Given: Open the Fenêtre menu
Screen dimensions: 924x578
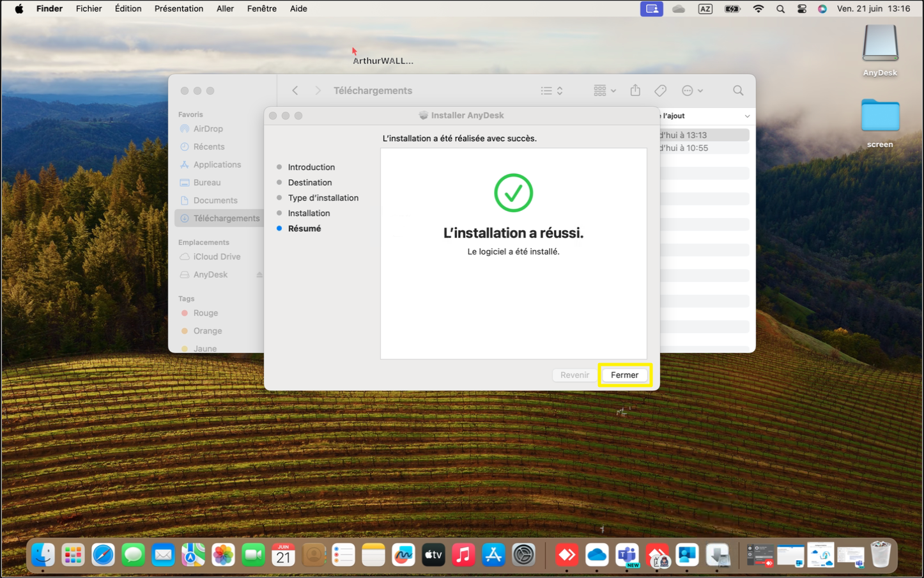Looking at the screenshot, I should tap(262, 9).
